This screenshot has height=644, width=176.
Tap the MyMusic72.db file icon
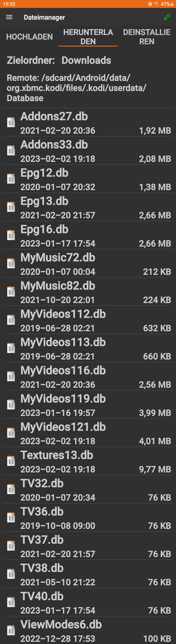click(x=11, y=263)
